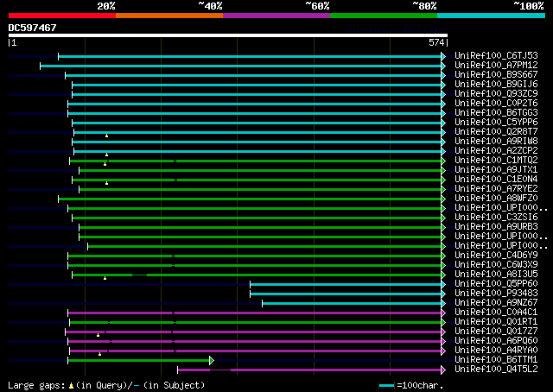
Task: Select the UniRef100_P93483 label
Action: 496,294
